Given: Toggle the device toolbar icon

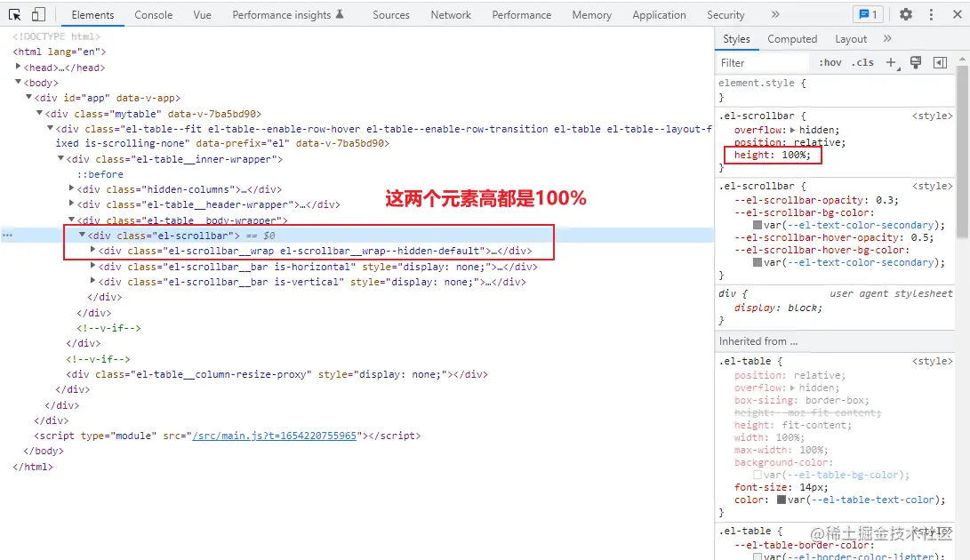Looking at the screenshot, I should point(38,14).
